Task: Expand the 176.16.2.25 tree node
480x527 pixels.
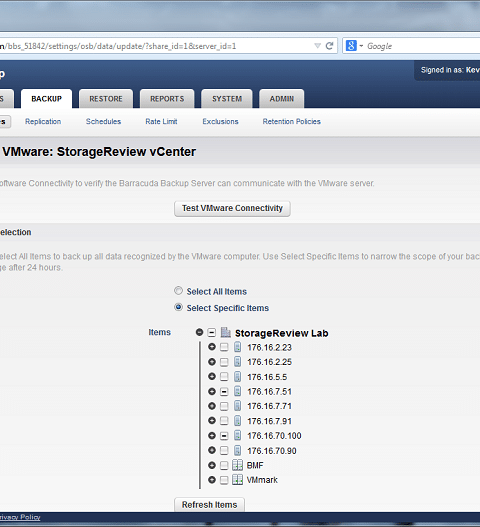Action: tap(212, 361)
